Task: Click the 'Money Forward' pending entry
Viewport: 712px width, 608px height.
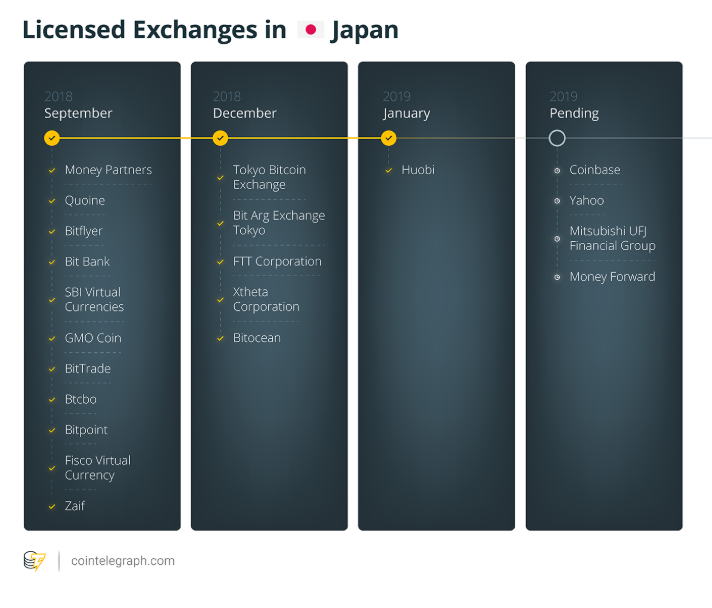Action: pyautogui.click(x=613, y=277)
